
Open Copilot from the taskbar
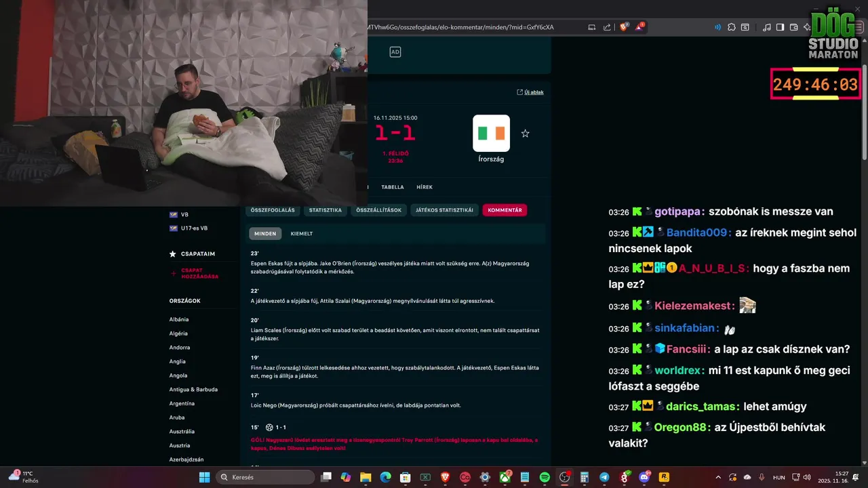[346, 477]
